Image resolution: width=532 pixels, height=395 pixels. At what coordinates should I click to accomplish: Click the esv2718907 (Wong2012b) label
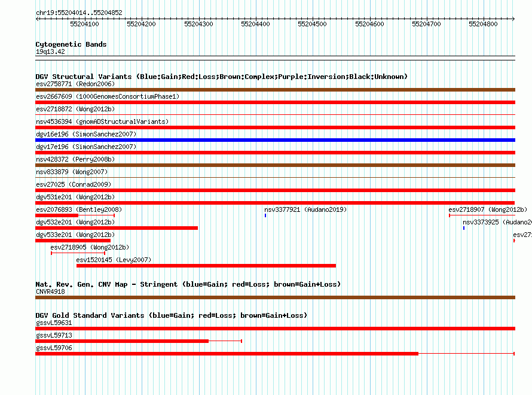[x=488, y=209]
